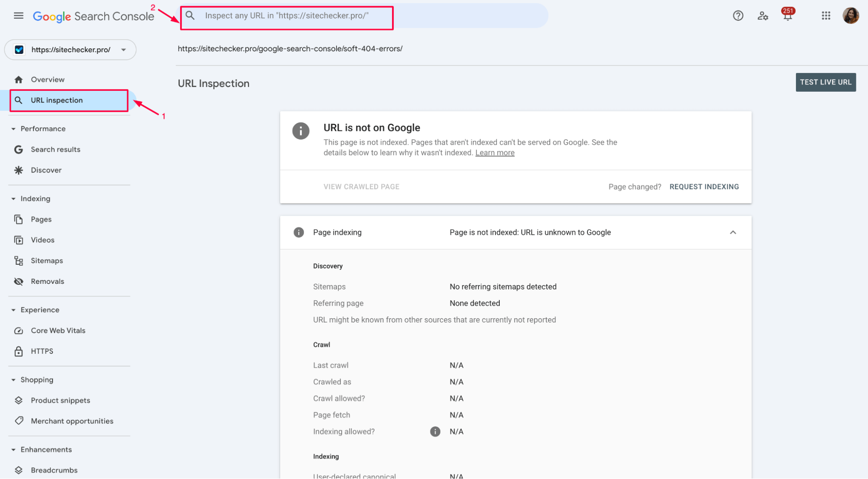The width and height of the screenshot is (868, 479).
Task: Open the Google apps grid icon
Action: tap(825, 16)
